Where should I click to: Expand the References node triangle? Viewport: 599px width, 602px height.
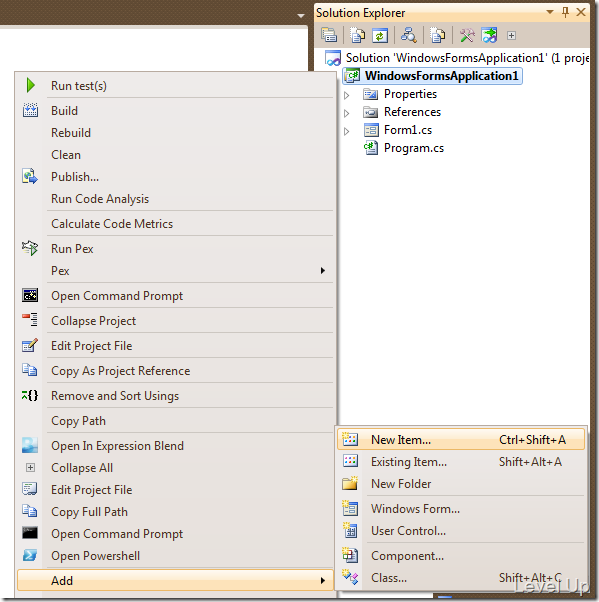click(346, 113)
